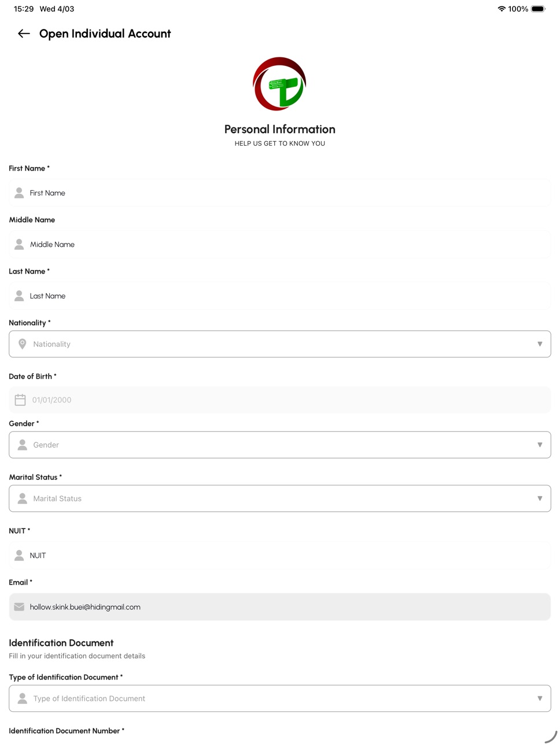This screenshot has height=746, width=560.
Task: Click the app logo at top
Action: click(x=279, y=84)
